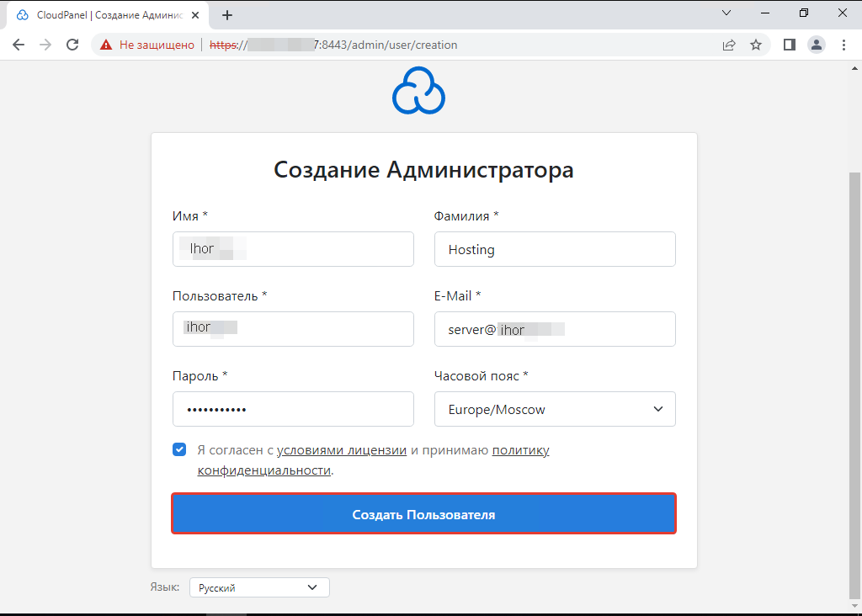Open the share icon in address bar
The image size is (862, 616).
729,45
